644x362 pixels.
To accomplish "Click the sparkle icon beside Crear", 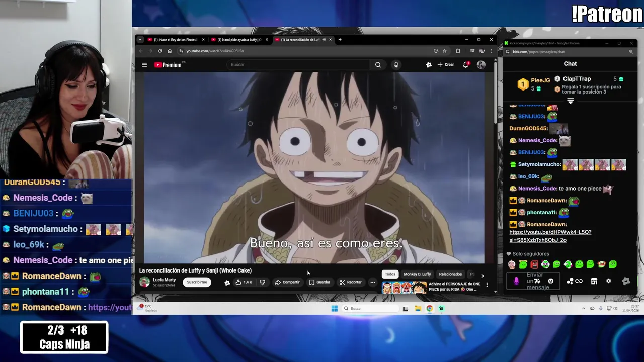I will (429, 65).
